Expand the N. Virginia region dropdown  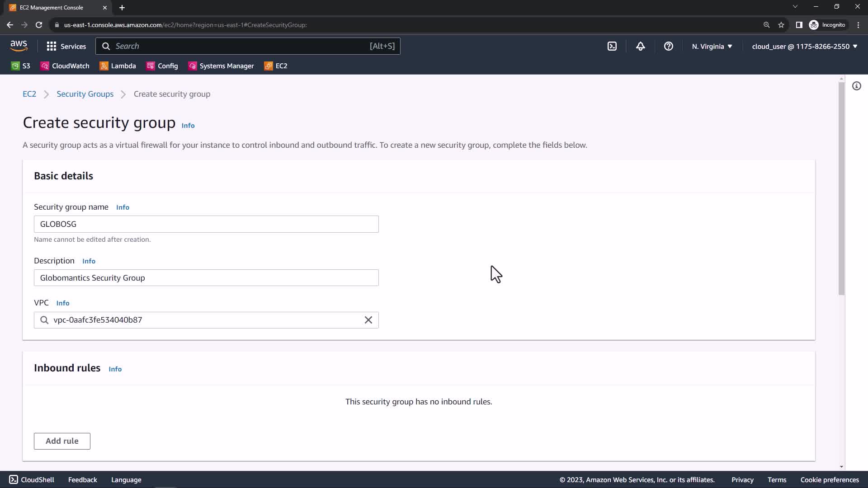pos(712,46)
